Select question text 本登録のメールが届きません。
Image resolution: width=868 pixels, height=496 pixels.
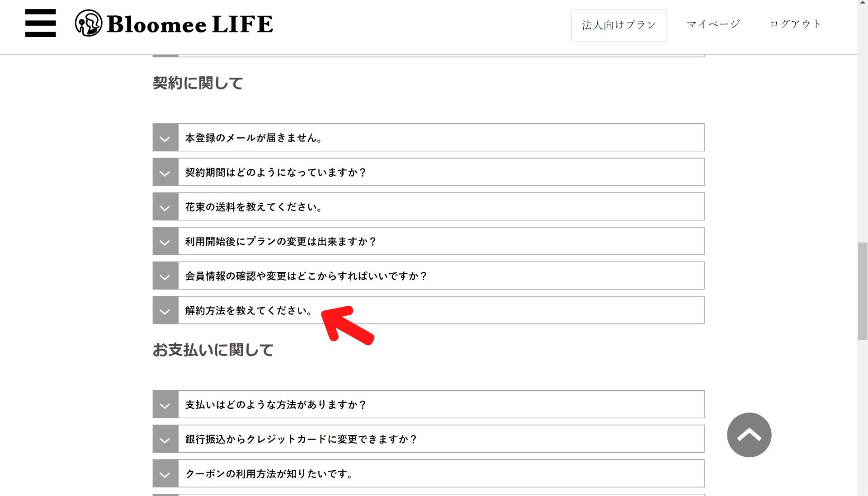[254, 138]
